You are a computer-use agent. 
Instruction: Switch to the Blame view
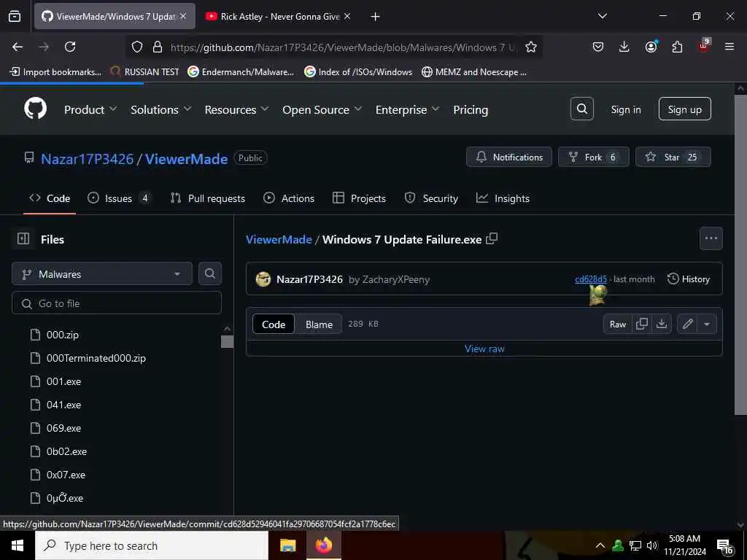coord(319,324)
